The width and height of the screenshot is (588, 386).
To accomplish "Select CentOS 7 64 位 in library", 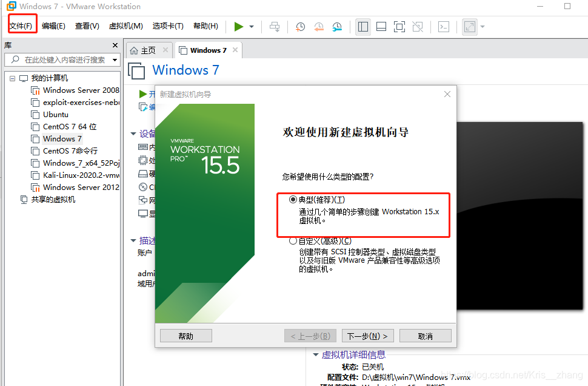I will [64, 126].
